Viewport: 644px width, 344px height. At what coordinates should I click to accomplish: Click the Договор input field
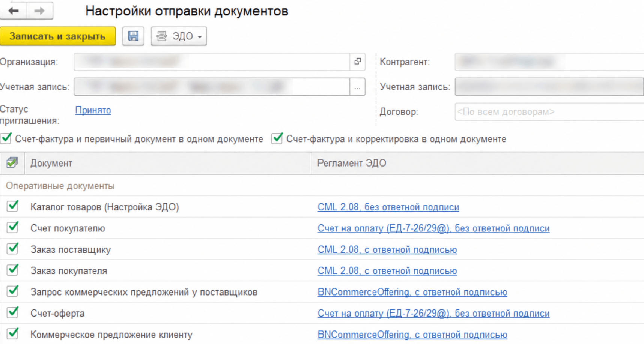point(549,112)
